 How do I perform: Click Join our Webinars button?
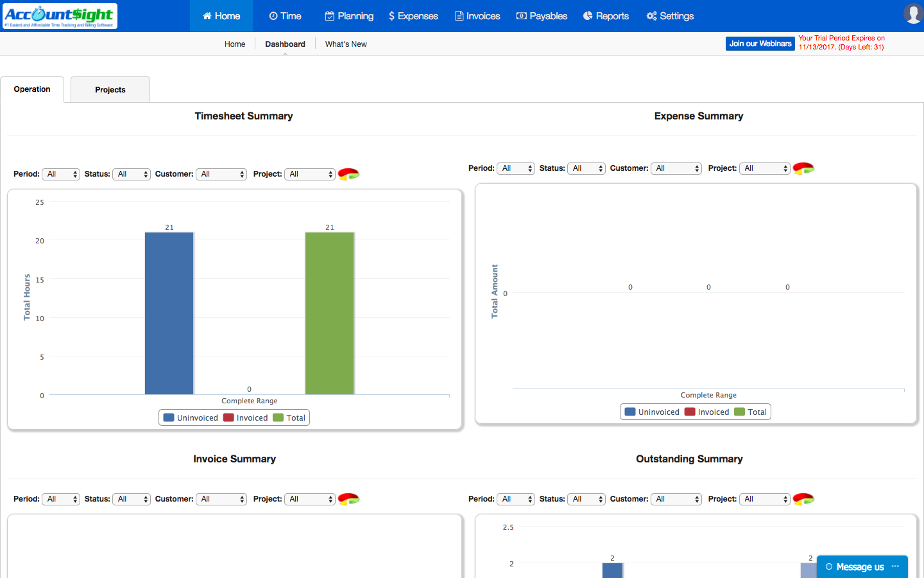[x=760, y=44]
